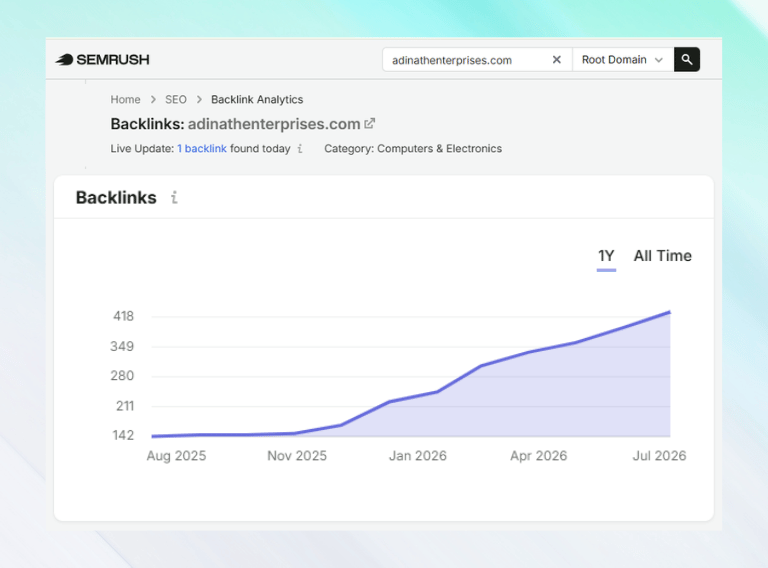This screenshot has height=568, width=768.
Task: Open the Root Domain dropdown
Action: [x=623, y=60]
